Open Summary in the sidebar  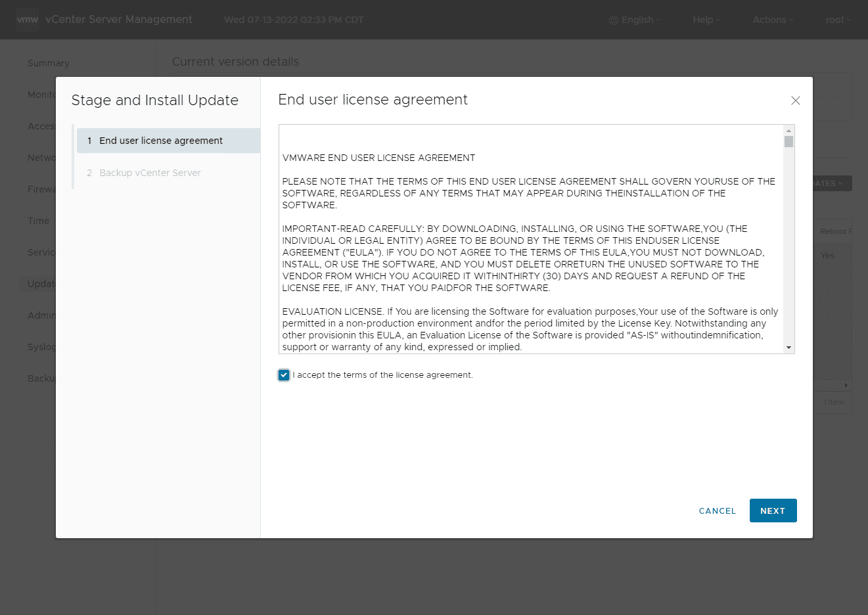48,63
